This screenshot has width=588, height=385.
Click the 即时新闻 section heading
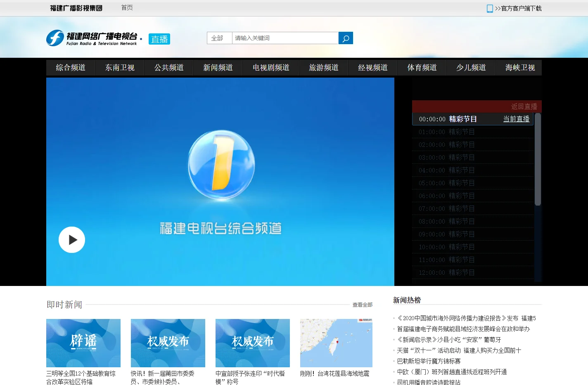64,305
